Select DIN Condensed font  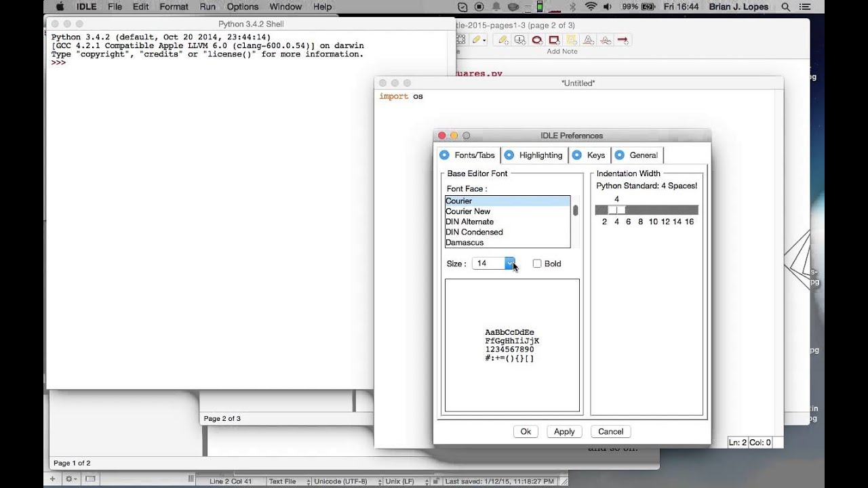[x=507, y=232]
